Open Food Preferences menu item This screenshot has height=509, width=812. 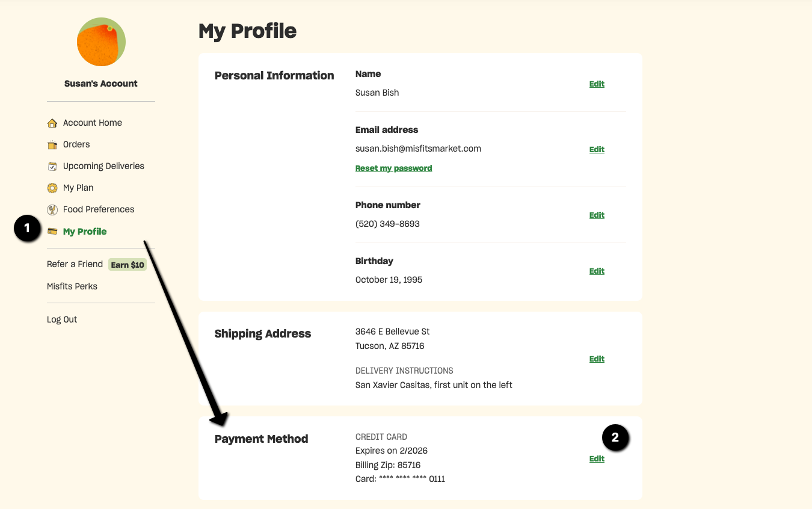tap(99, 209)
